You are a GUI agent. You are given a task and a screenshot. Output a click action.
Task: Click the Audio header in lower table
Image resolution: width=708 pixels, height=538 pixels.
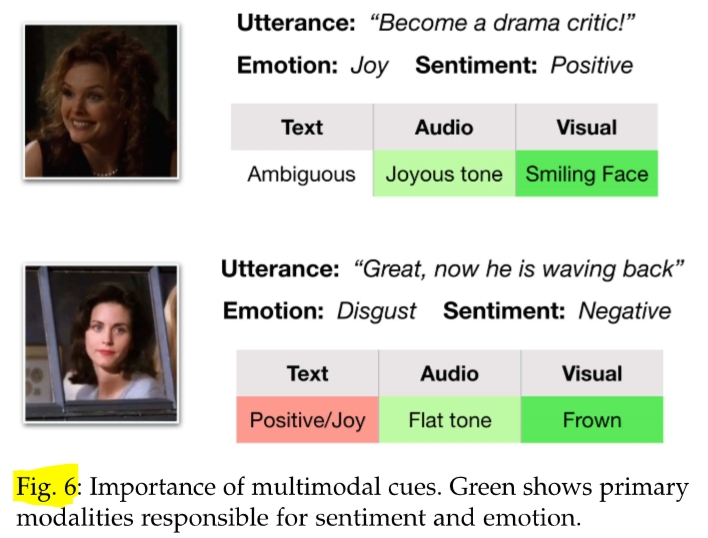[450, 373]
